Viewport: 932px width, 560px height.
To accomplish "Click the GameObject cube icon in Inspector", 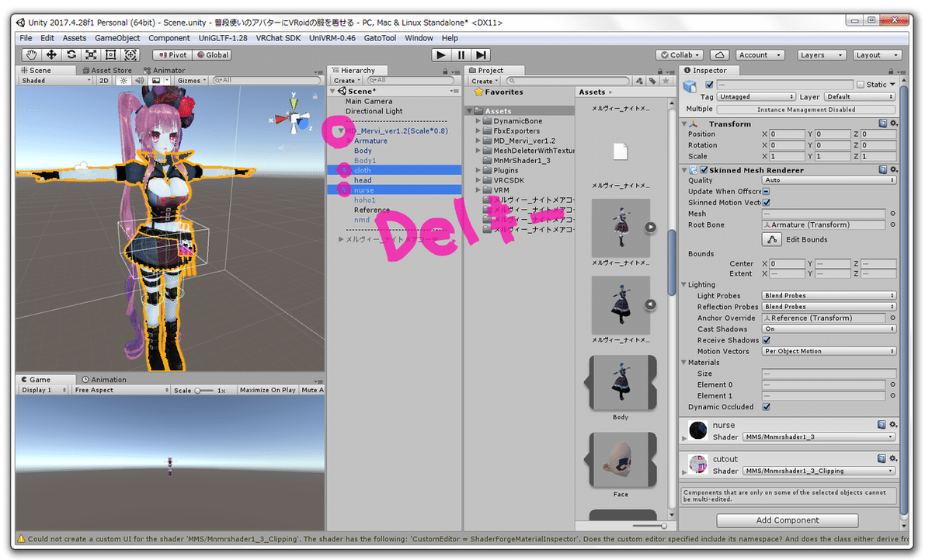I will pyautogui.click(x=690, y=85).
